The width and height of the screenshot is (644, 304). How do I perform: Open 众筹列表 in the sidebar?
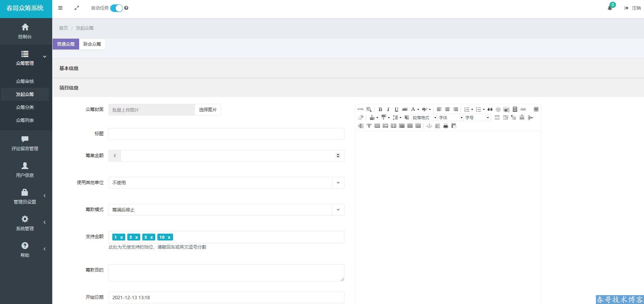point(25,120)
